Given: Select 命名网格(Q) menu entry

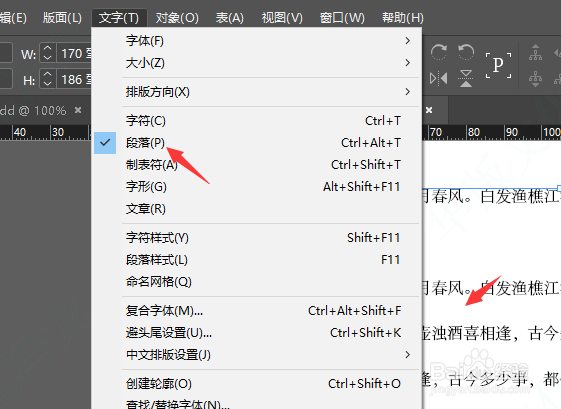Looking at the screenshot, I should click(257, 282).
